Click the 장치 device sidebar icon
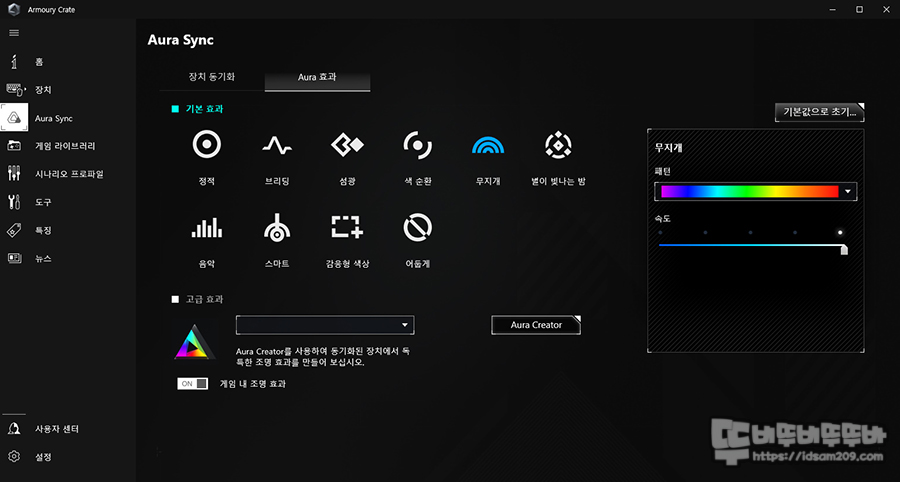 click(x=15, y=90)
